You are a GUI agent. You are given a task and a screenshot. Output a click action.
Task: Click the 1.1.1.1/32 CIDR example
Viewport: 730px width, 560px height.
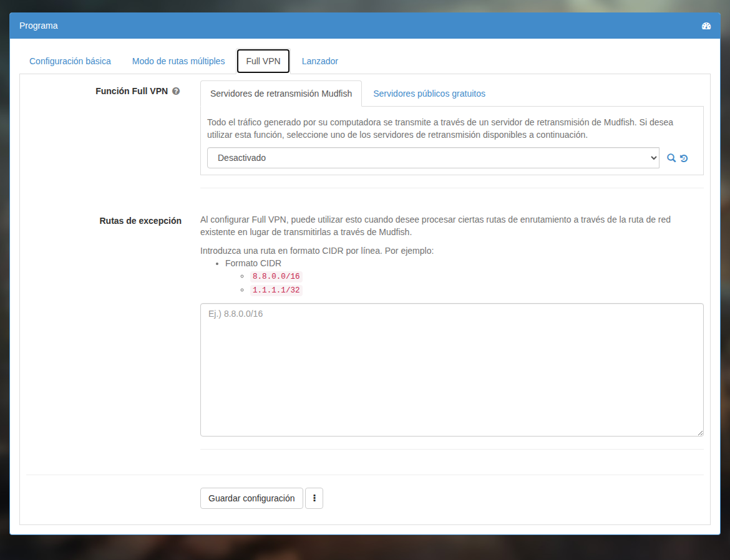(x=276, y=290)
